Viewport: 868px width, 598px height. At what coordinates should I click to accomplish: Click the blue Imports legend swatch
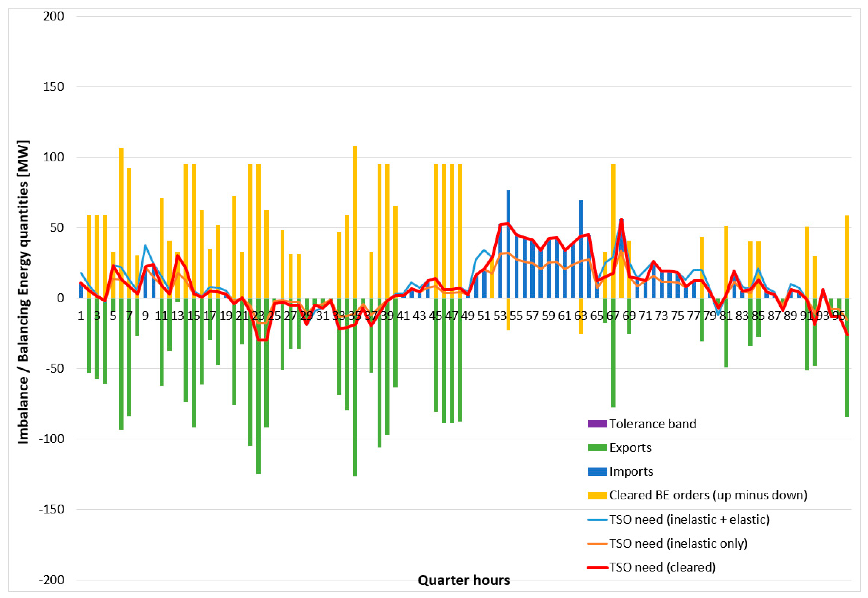(597, 471)
